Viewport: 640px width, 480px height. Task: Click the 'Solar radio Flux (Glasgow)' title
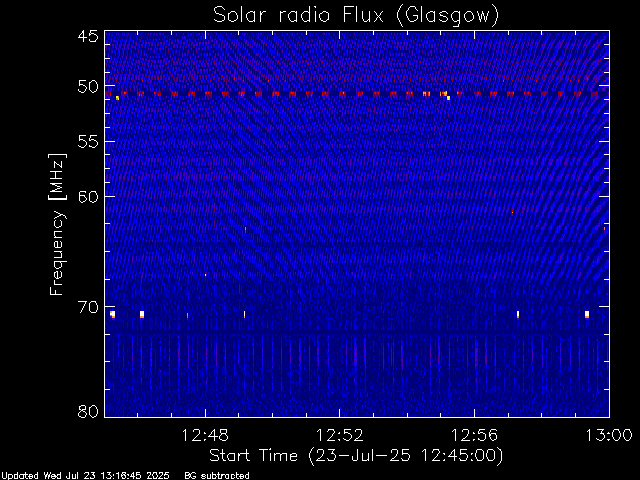tap(356, 16)
